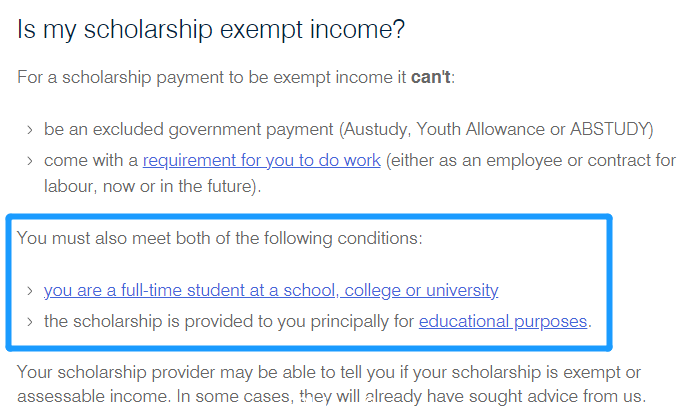Click 'labour, now or in the future' line

152,186
